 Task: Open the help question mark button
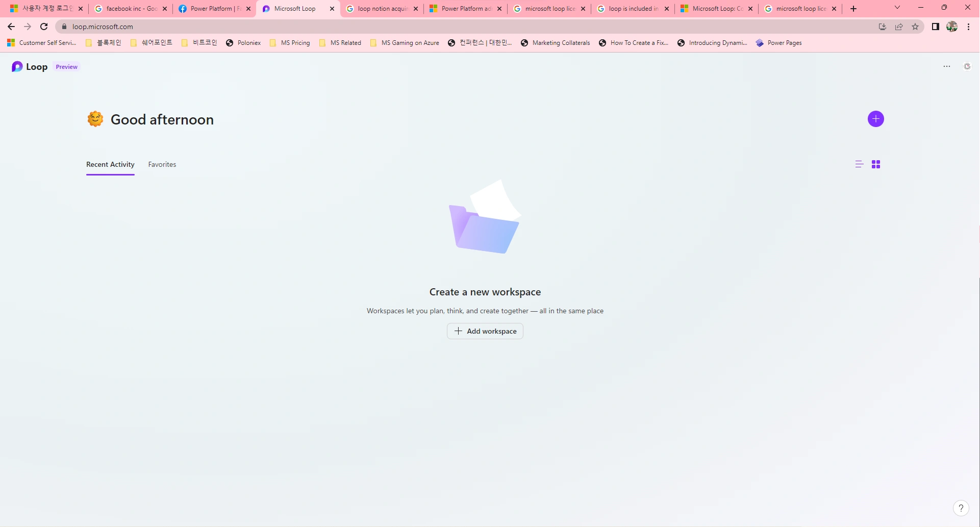point(961,508)
